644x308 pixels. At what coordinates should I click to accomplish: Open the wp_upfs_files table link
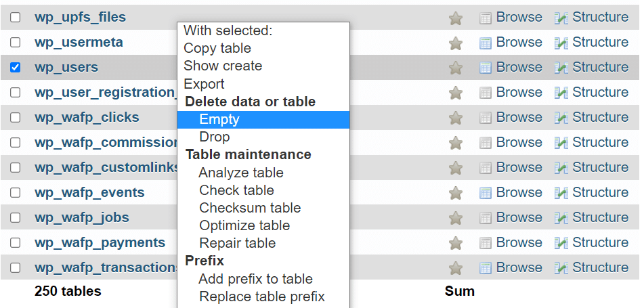(80, 18)
